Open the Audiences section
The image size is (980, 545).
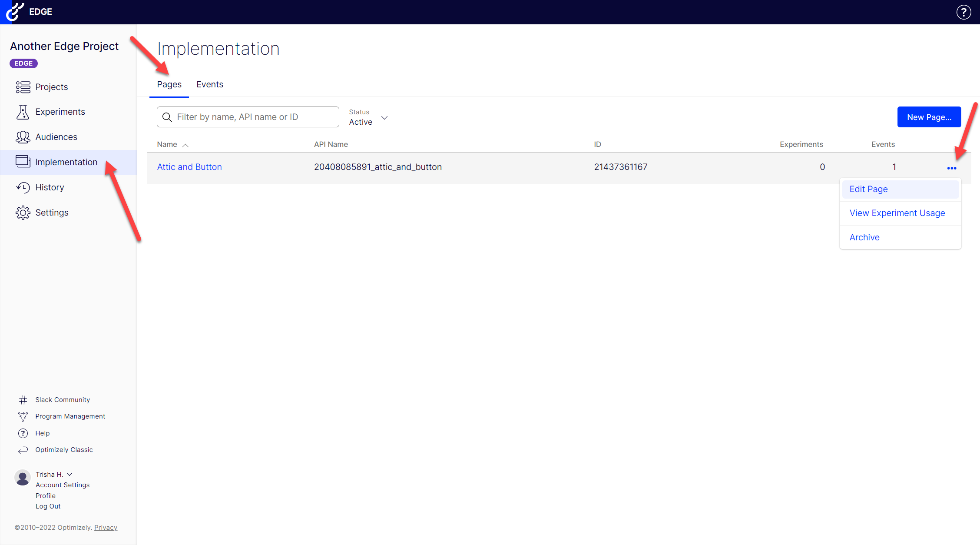click(x=56, y=137)
